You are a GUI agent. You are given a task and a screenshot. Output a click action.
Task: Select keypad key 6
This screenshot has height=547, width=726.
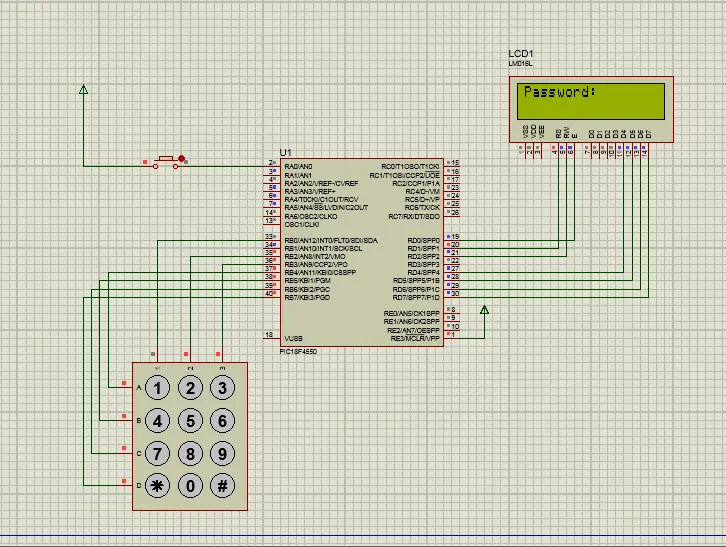223,421
